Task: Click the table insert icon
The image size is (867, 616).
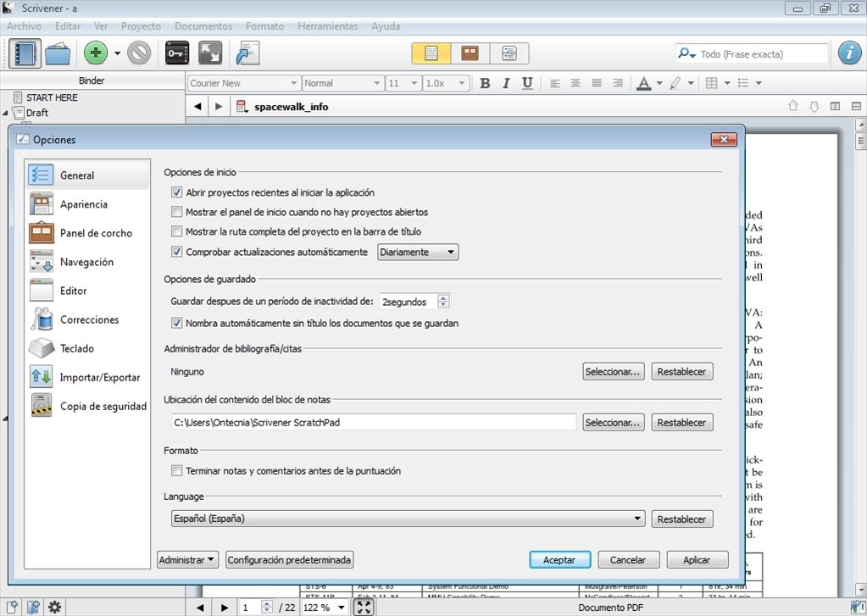Action: (x=712, y=83)
